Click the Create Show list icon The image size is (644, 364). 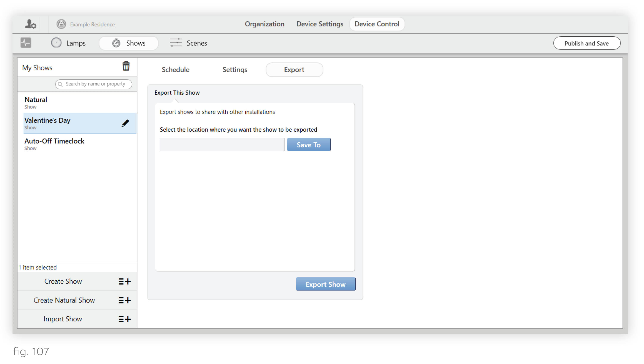[125, 281]
